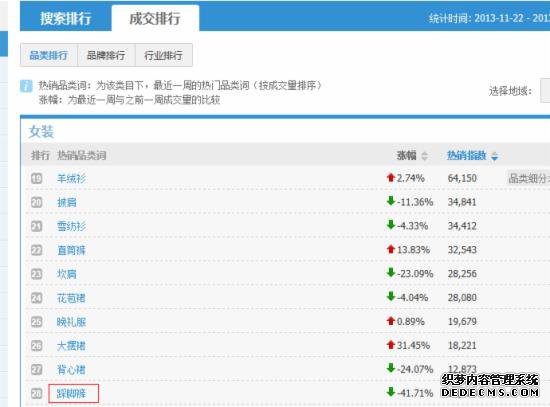The width and height of the screenshot is (550, 407).
Task: Select the 成交排行 tab
Action: pos(155,18)
